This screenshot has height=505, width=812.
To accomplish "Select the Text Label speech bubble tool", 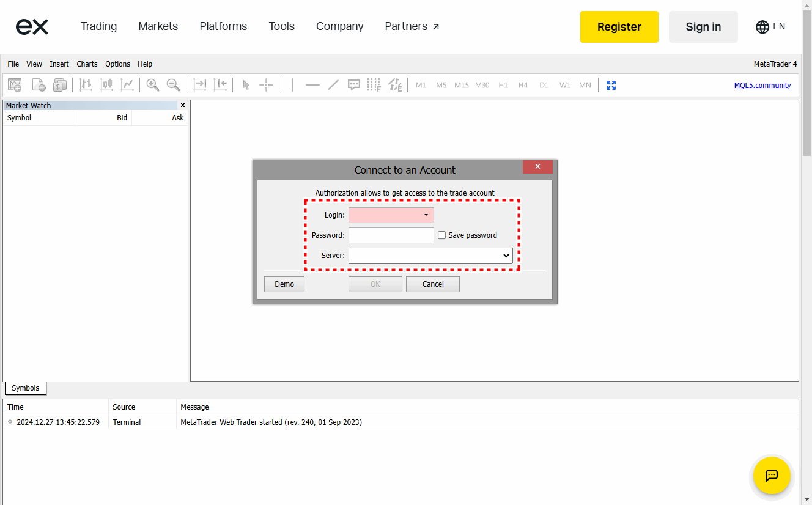I will pos(353,85).
